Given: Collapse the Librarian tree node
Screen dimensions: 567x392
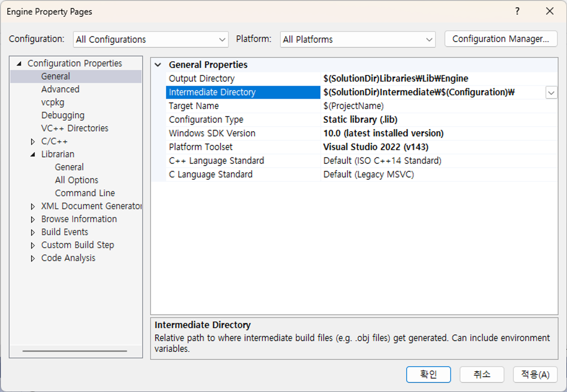Looking at the screenshot, I should 33,154.
